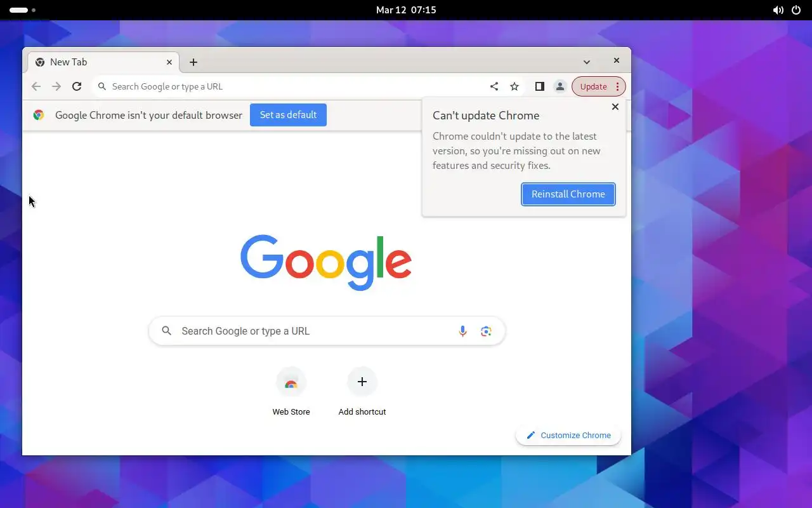The width and height of the screenshot is (812, 508).
Task: Go forward with the forward arrow
Action: point(56,86)
